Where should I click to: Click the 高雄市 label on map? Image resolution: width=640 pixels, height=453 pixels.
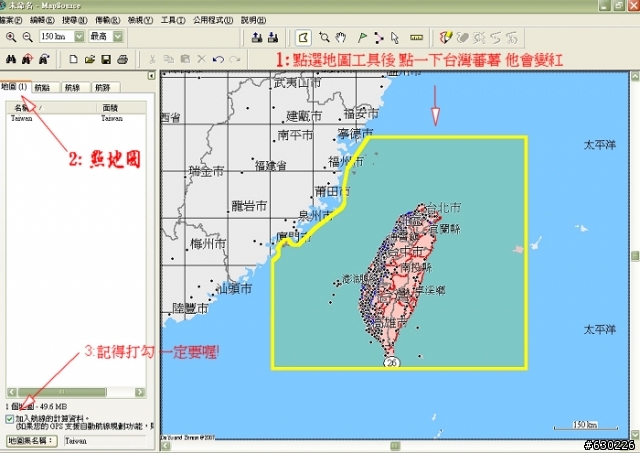tap(391, 323)
